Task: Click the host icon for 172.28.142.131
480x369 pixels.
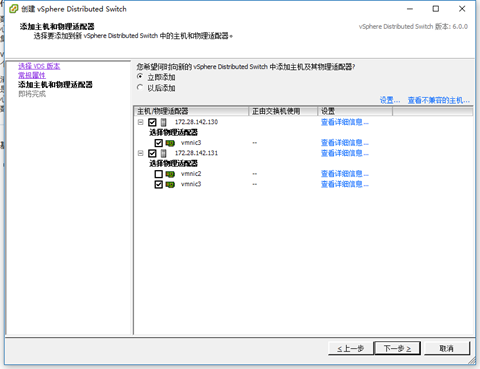Action: [x=163, y=153]
